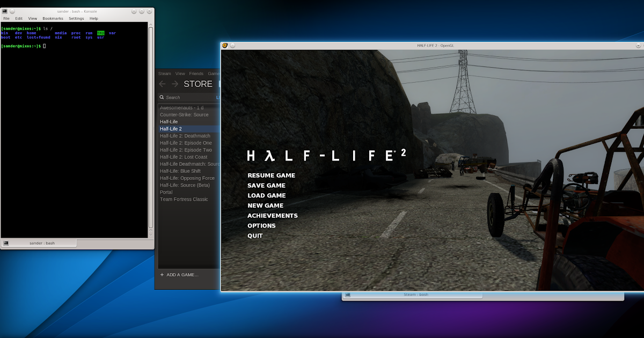Select Half-Life: Blue Shift in library
The width and height of the screenshot is (644, 338).
click(189, 171)
